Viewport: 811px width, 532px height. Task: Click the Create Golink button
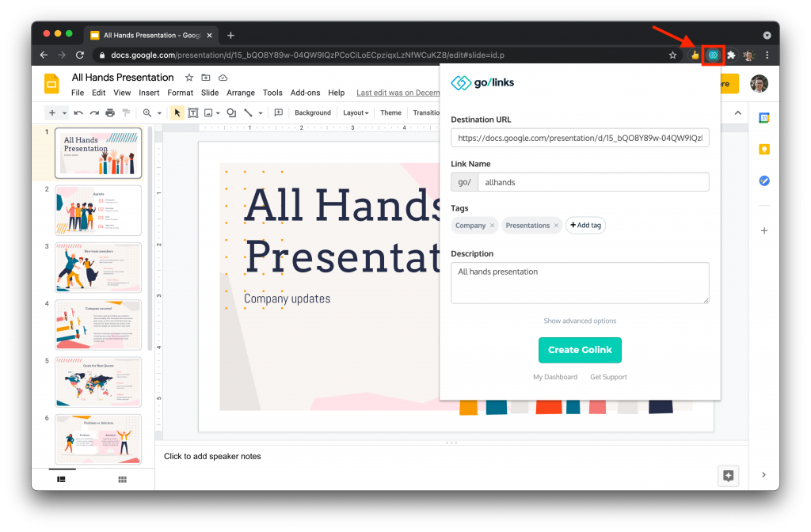coord(580,350)
